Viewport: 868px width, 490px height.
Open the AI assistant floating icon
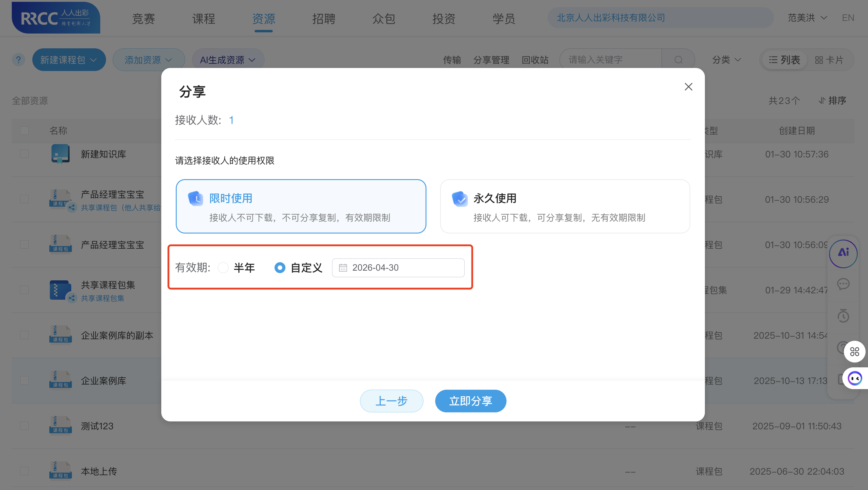click(x=844, y=253)
